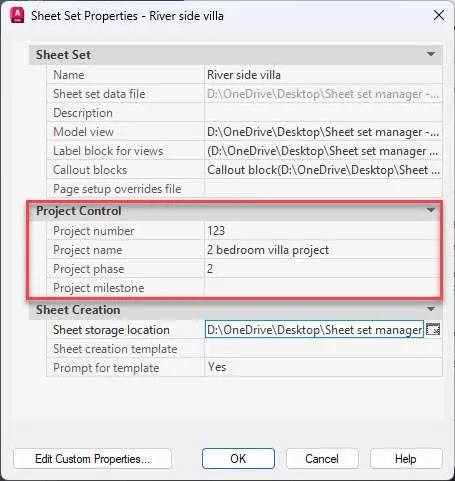This screenshot has height=481, width=455.
Task: Close the Sheet Set Properties dialog
Action: coord(439,15)
